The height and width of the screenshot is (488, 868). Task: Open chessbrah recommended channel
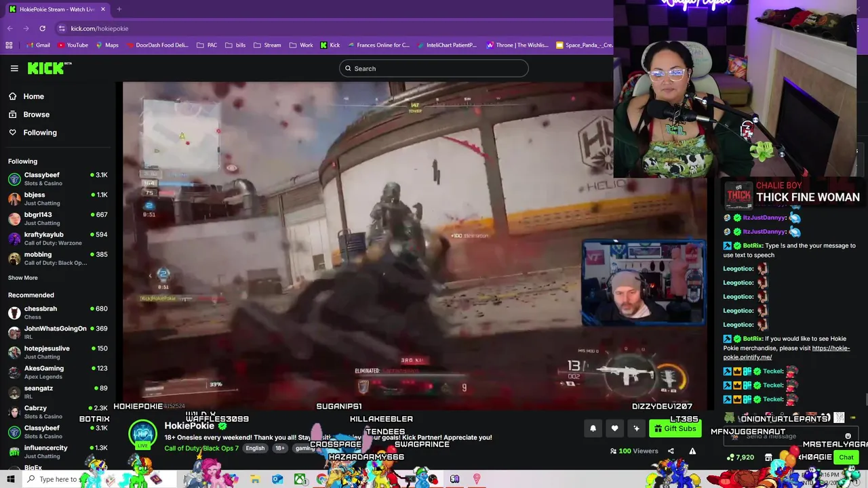[x=58, y=312]
